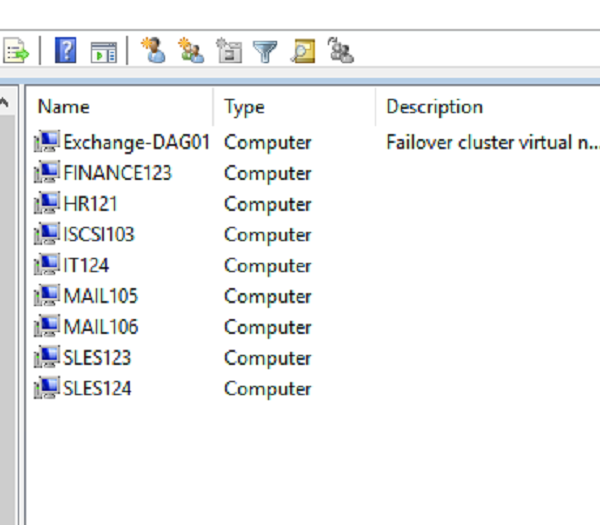Create a new group with toolbar icon

[190, 51]
